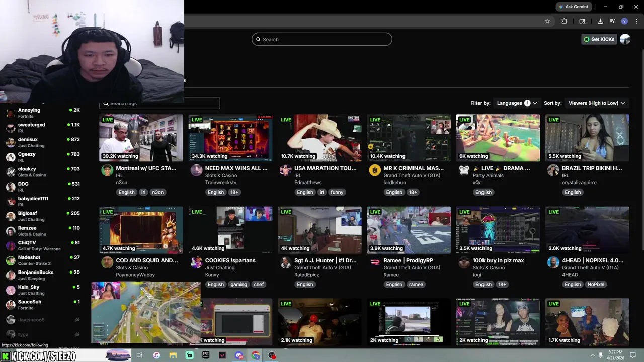Focus the main Search field
The width and height of the screenshot is (644, 362).
coord(322,39)
